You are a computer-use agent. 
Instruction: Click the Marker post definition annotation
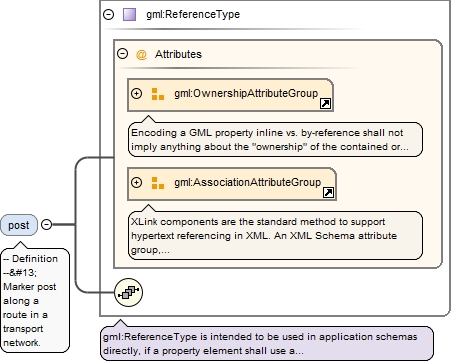coord(35,300)
